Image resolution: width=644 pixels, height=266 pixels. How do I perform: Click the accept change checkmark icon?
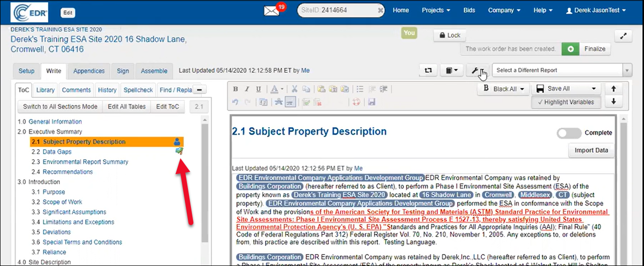point(306,102)
